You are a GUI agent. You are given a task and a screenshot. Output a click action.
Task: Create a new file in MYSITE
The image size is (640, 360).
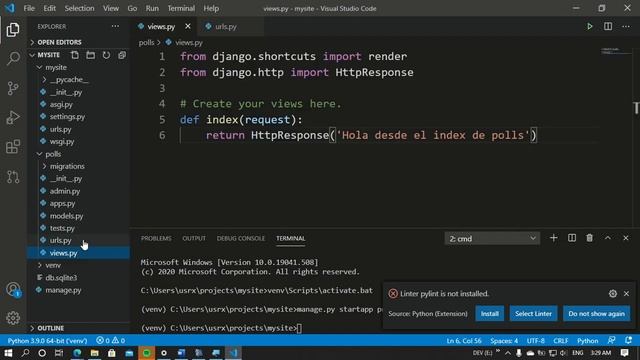click(75, 55)
